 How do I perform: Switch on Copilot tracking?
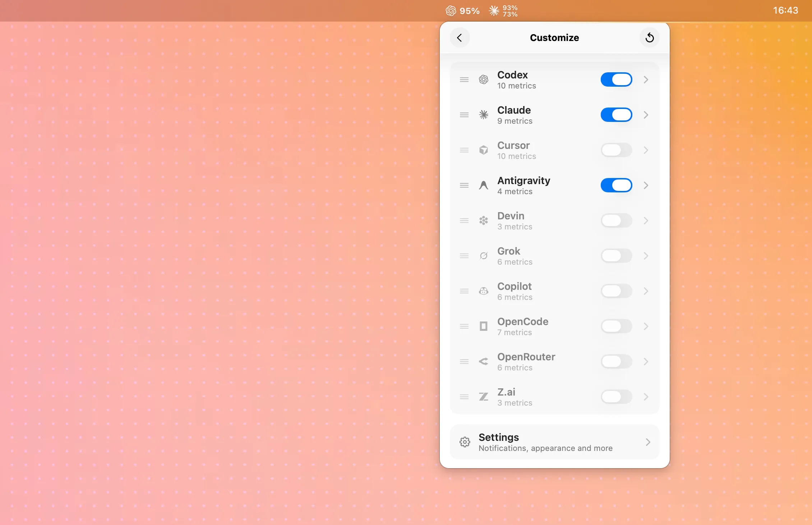coord(616,291)
